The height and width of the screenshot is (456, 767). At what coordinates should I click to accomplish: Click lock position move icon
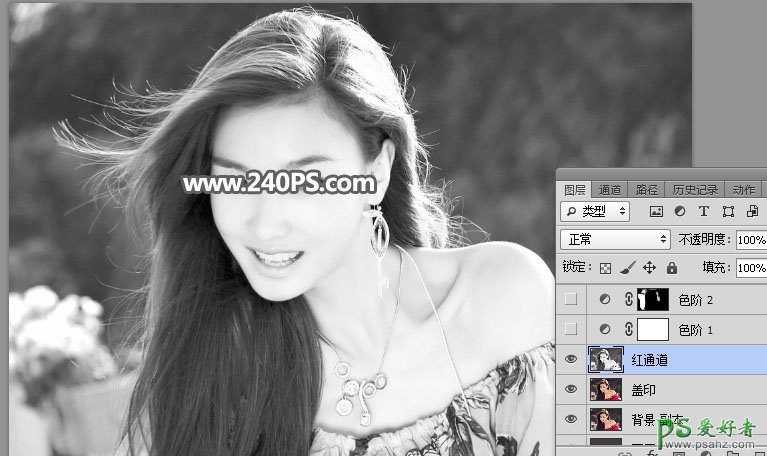650,268
